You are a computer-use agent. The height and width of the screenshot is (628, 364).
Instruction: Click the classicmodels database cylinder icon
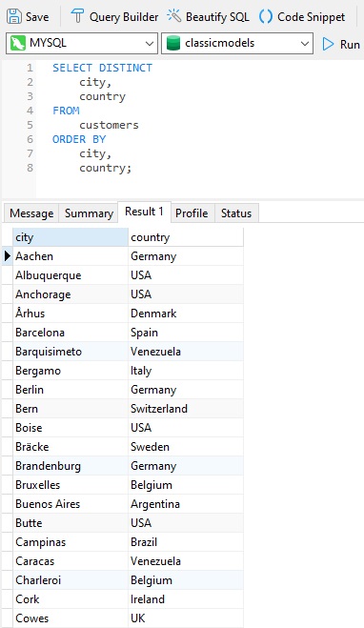pyautogui.click(x=173, y=43)
